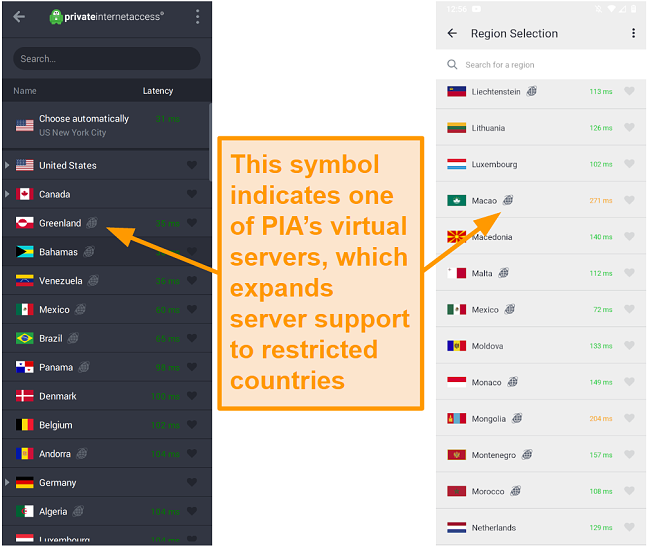Click Morocco virtual server globe icon

pos(515,491)
